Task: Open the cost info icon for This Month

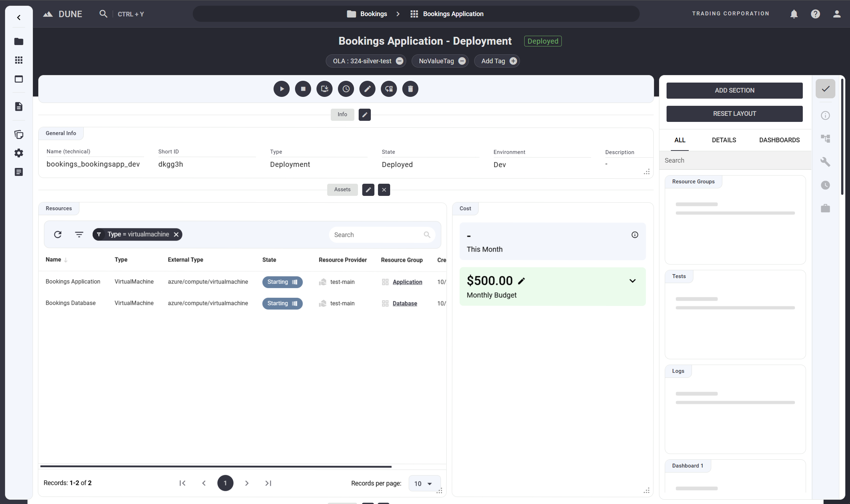Action: (x=634, y=235)
